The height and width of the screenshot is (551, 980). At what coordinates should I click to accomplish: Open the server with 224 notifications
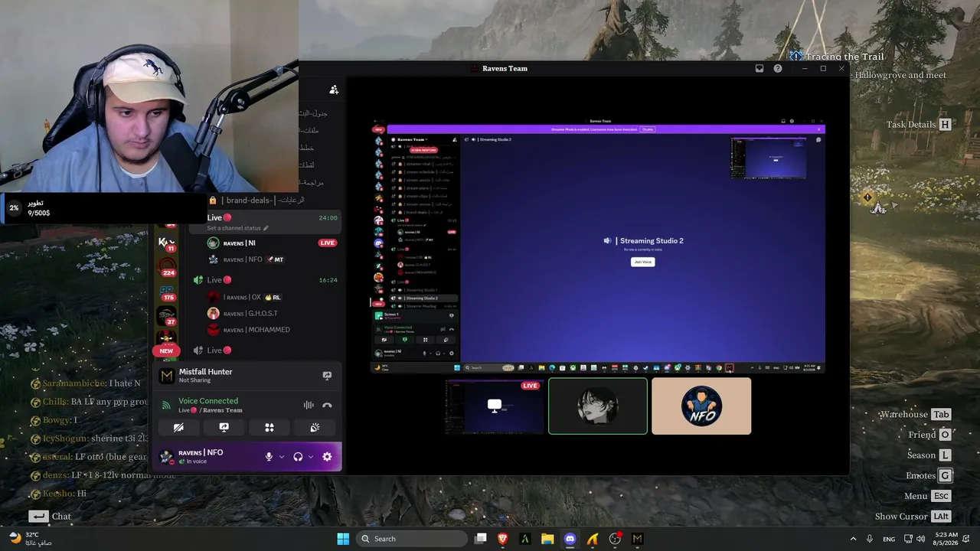[167, 268]
